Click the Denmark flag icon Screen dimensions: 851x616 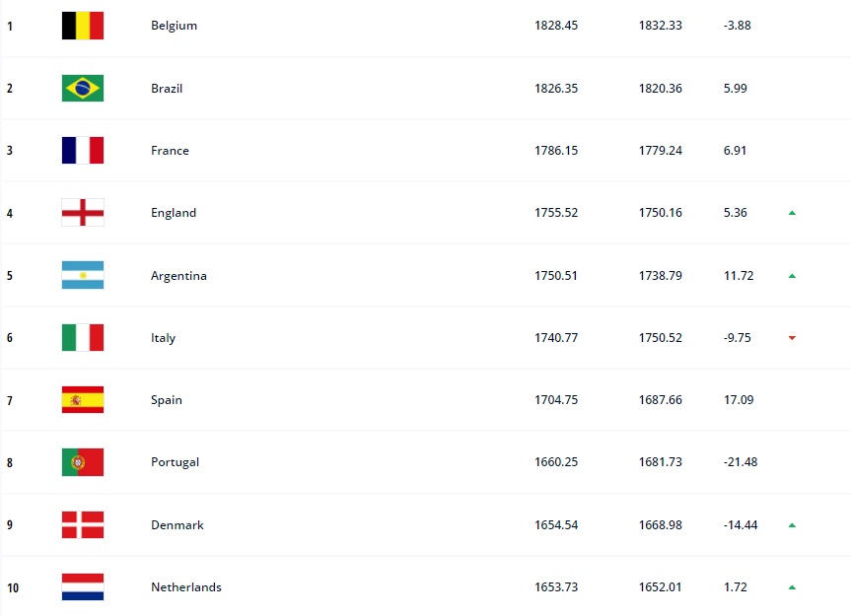point(83,524)
